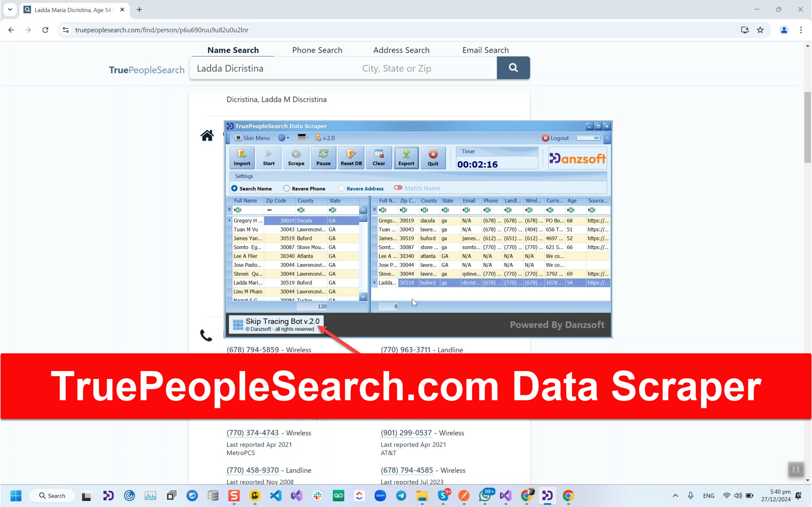Pause the scraper with the Pause button
Screen dimensions: 812x507
click(324, 158)
